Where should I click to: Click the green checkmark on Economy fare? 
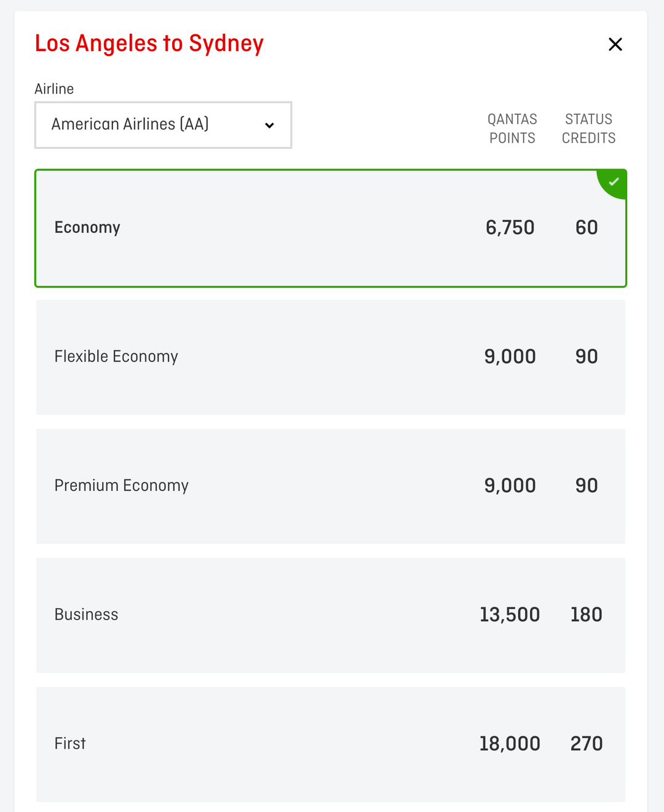612,182
